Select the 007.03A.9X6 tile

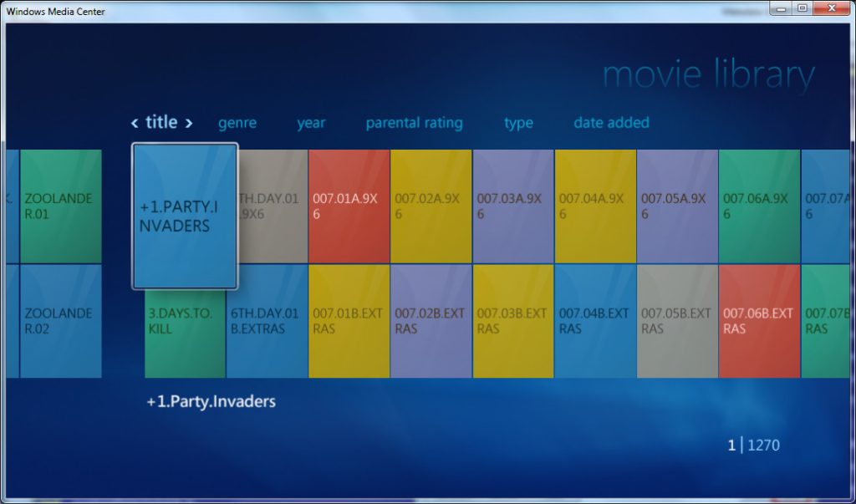pyautogui.click(x=513, y=206)
